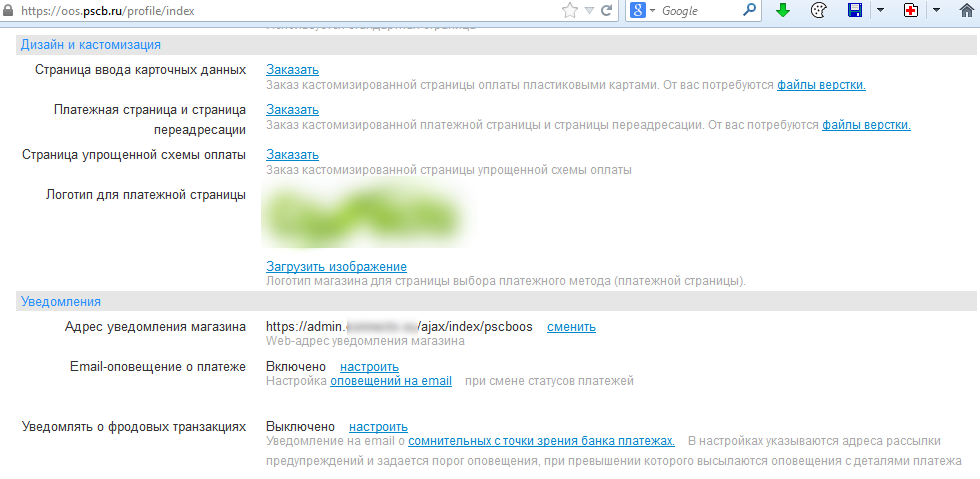Open dropdown next to floppy disk icon
The width and height of the screenshot is (980, 479).
click(880, 10)
